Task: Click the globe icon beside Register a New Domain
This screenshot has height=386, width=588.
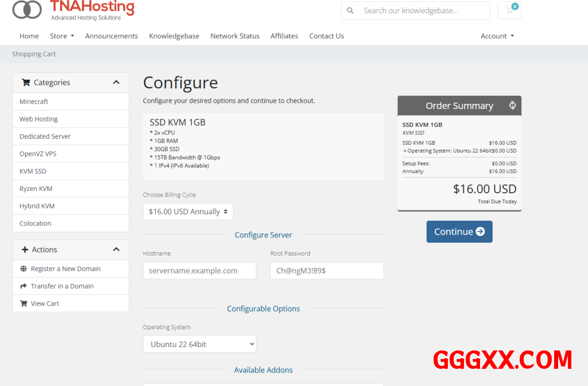Action: [x=24, y=269]
